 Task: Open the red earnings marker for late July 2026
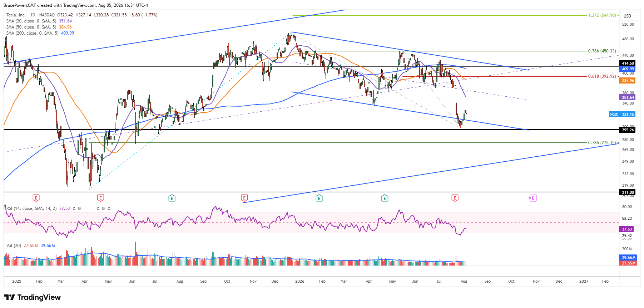tap(455, 198)
